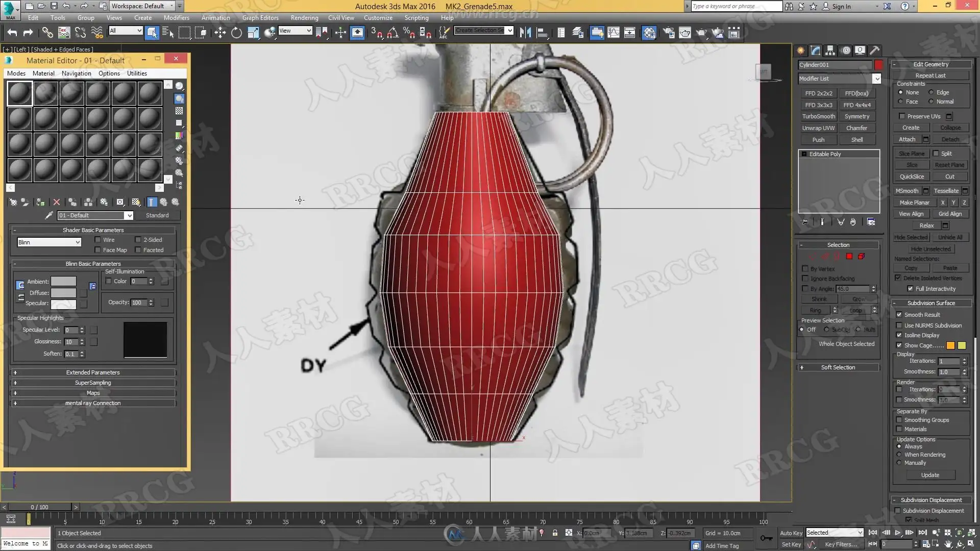Image resolution: width=980 pixels, height=551 pixels.
Task: Open the Rendering menu
Action: (304, 18)
